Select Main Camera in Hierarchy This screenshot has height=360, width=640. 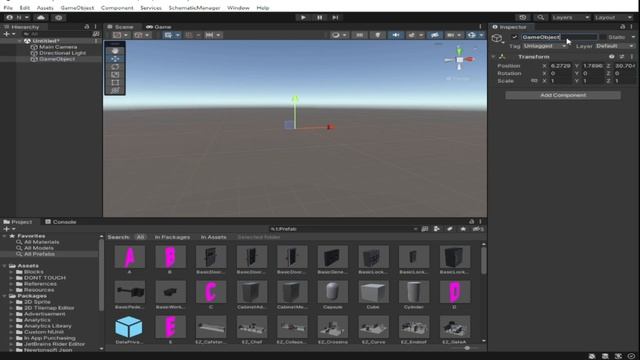click(x=58, y=47)
